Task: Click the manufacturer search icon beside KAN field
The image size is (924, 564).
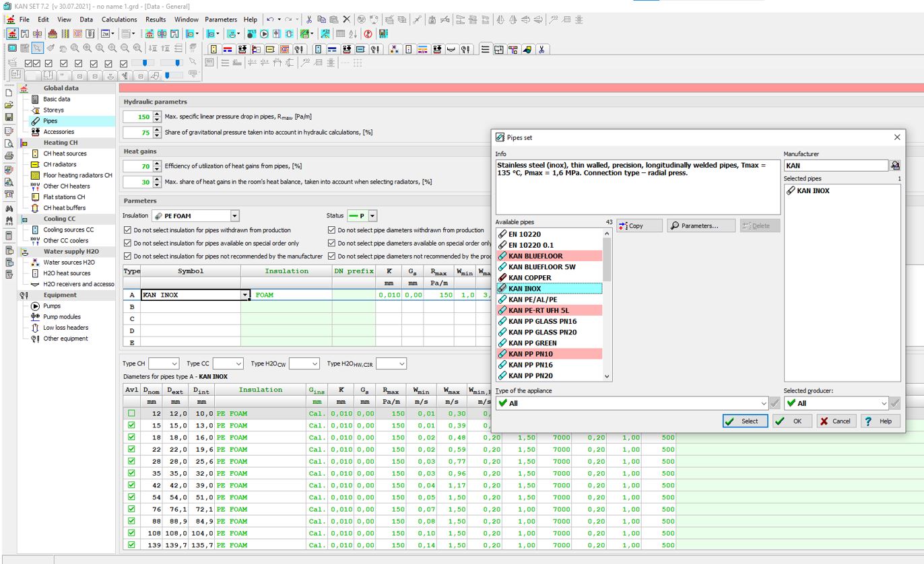Action: pos(896,166)
